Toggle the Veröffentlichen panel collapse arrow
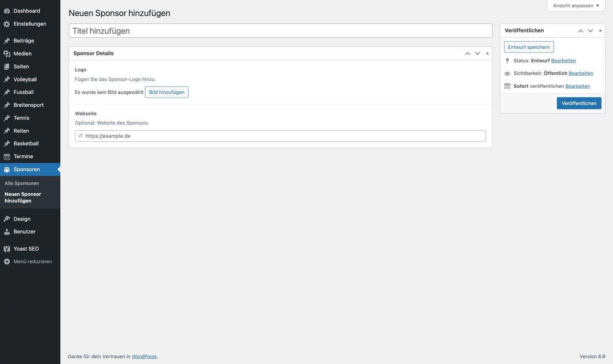 (600, 30)
